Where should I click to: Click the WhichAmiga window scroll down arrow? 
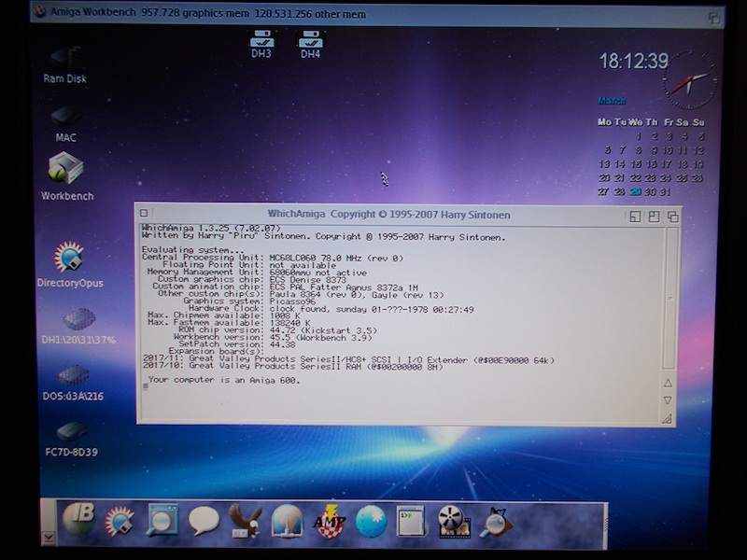pos(668,400)
